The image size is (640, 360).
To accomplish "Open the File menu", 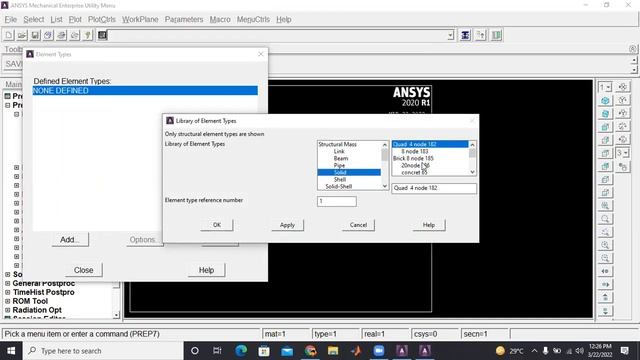I will coord(11,20).
